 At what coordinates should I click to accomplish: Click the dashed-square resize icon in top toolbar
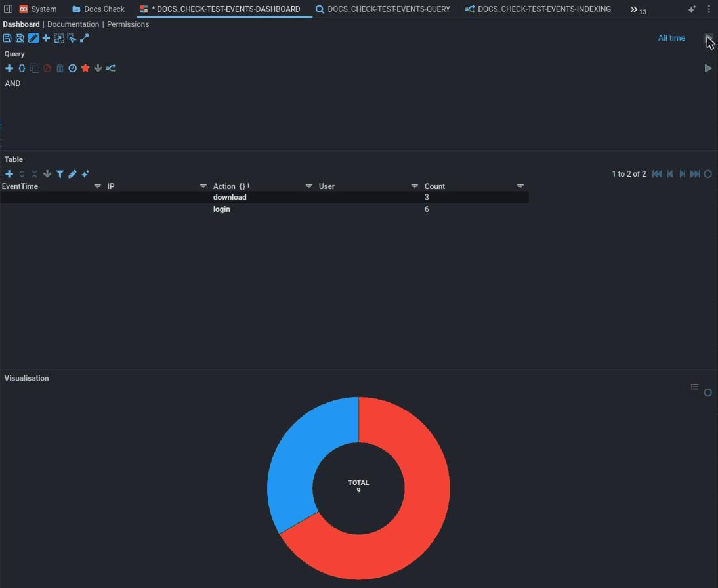[x=58, y=39]
